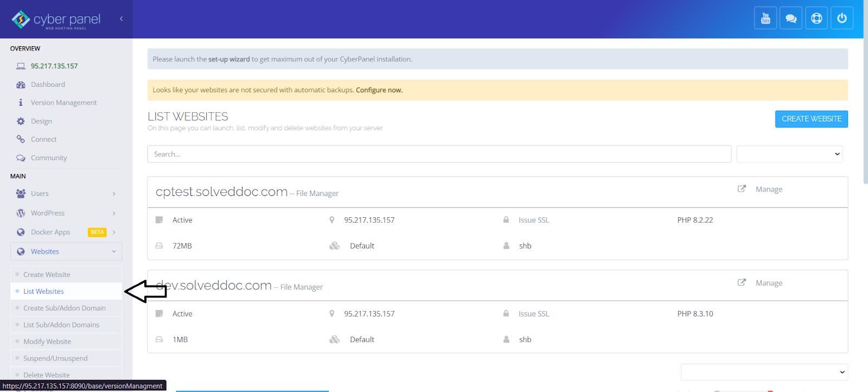Expand the WordPress menu
Image resolution: width=868 pixels, height=392 pixels.
[114, 213]
